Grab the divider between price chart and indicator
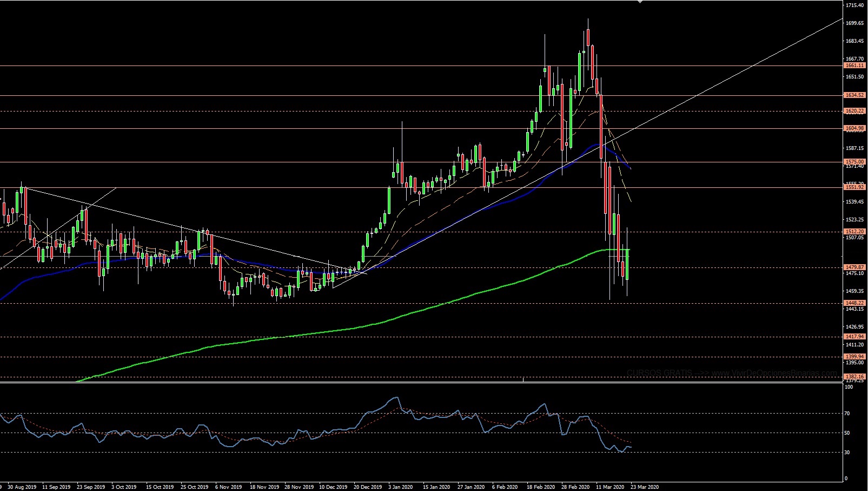This screenshot has width=868, height=491. point(422,383)
